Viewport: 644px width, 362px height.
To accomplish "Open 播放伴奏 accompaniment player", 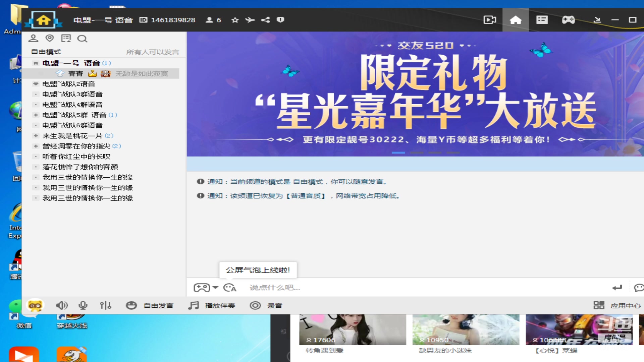I will pyautogui.click(x=212, y=305).
